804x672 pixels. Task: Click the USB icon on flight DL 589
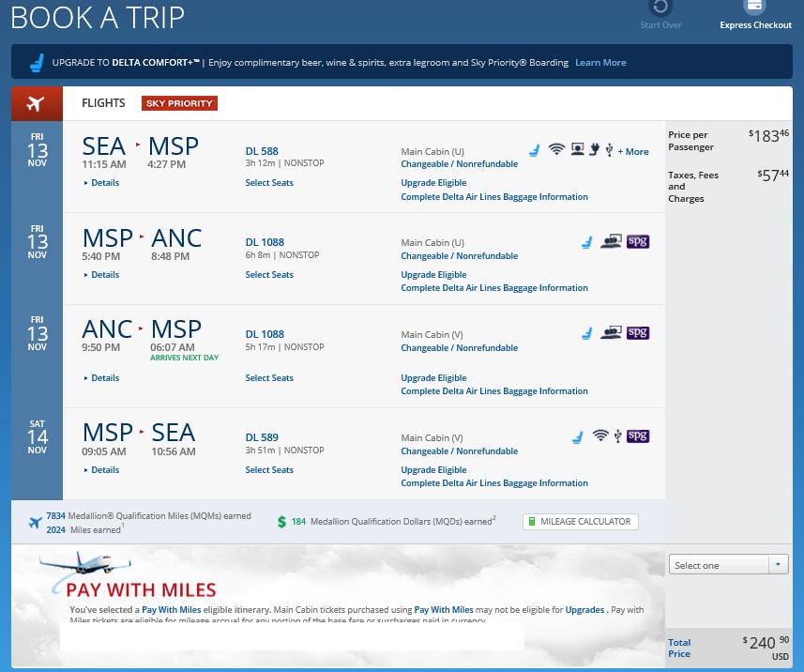tap(617, 436)
